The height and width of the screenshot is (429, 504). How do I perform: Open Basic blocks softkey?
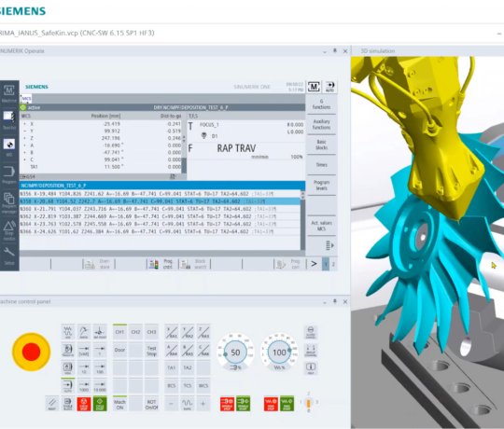pyautogui.click(x=321, y=145)
